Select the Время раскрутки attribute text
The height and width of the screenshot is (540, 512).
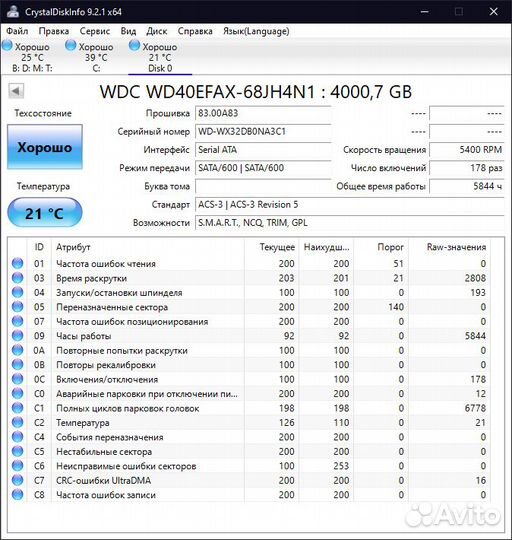pyautogui.click(x=92, y=278)
